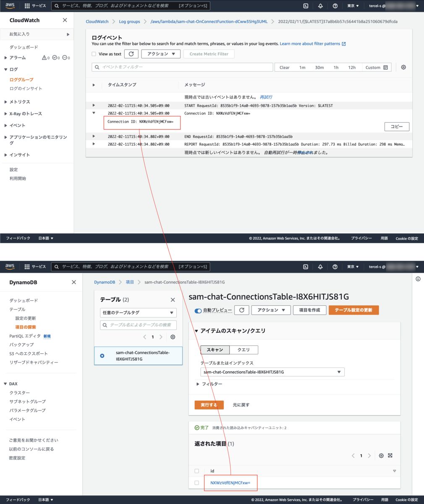The width and height of the screenshot is (424, 504).
Task: Expand 返された項目 results to fullscreen
Action: click(x=390, y=456)
